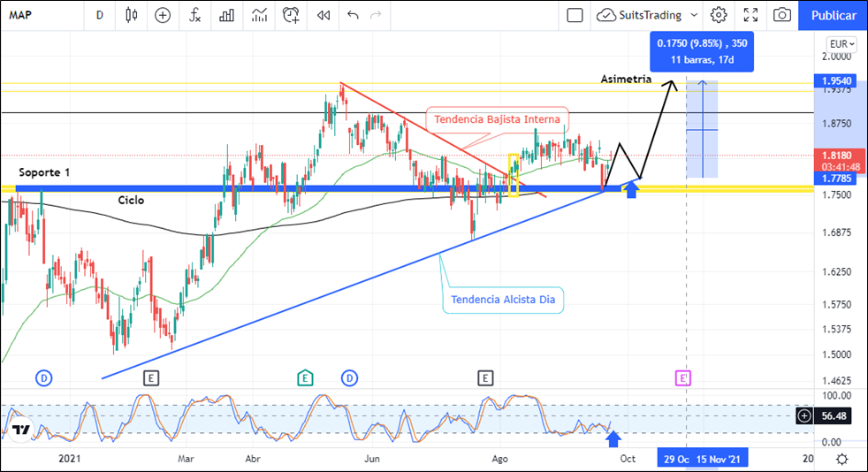The width and height of the screenshot is (868, 472).
Task: Create an alert with the alarm clock icon
Action: click(291, 15)
